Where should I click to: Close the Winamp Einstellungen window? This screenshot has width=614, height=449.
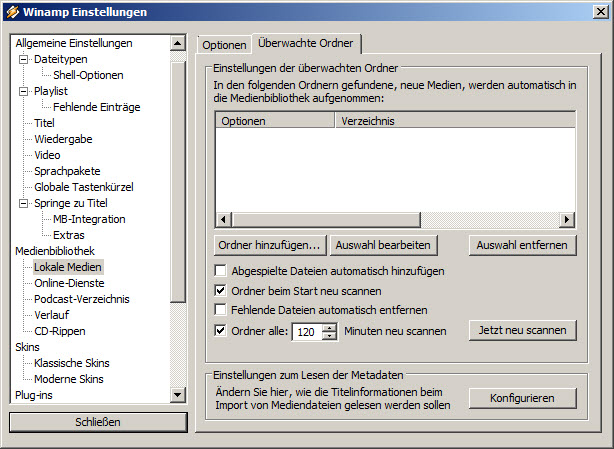(x=601, y=12)
